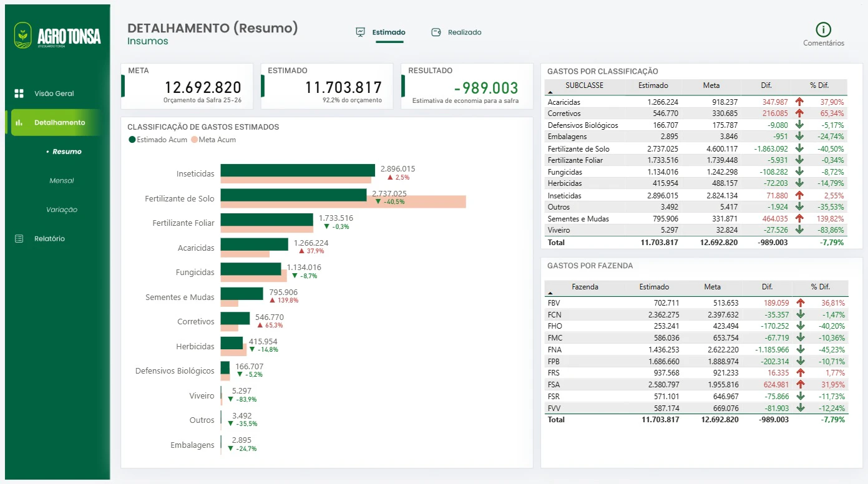Click the Meta Acum legend dot
The width and height of the screenshot is (868, 484).
tap(194, 140)
